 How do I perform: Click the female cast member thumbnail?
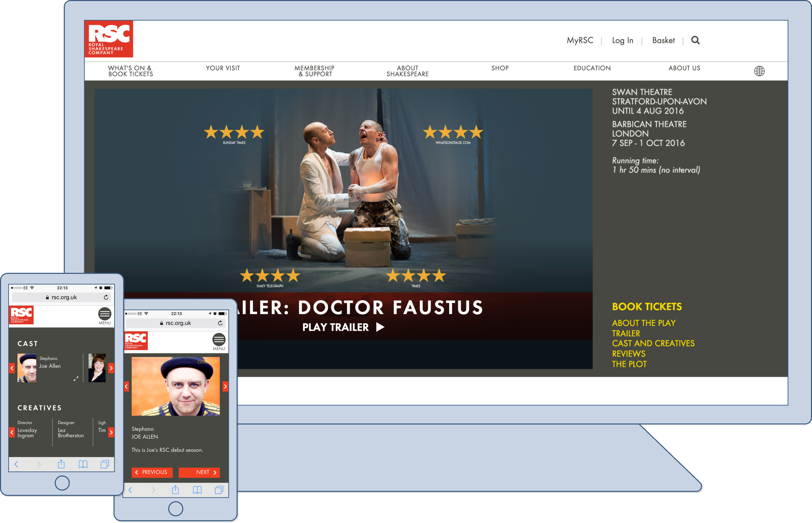pos(97,368)
